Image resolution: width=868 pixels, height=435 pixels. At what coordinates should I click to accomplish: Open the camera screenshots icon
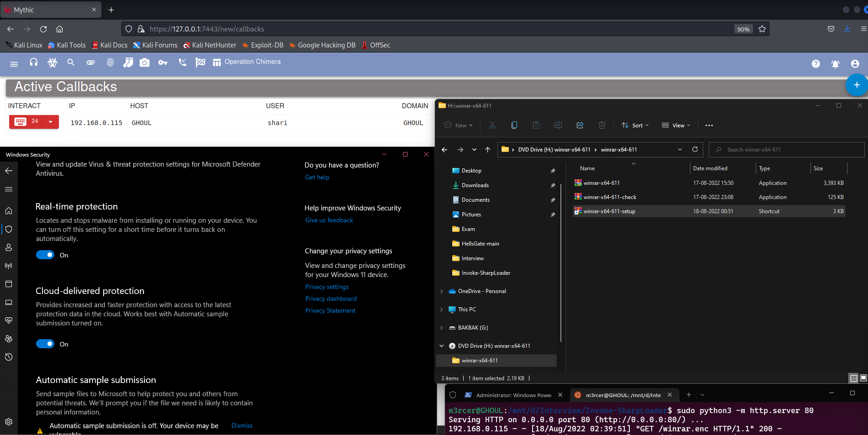coord(145,63)
